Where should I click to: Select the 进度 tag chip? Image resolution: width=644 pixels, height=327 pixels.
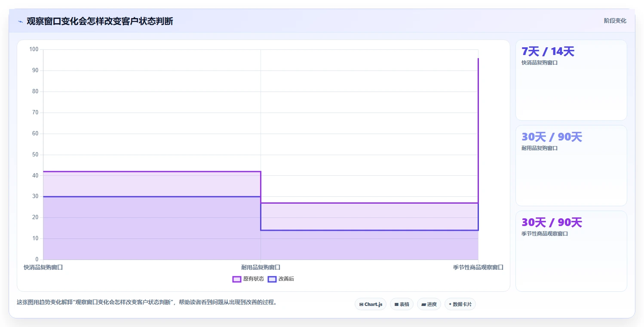pos(429,304)
